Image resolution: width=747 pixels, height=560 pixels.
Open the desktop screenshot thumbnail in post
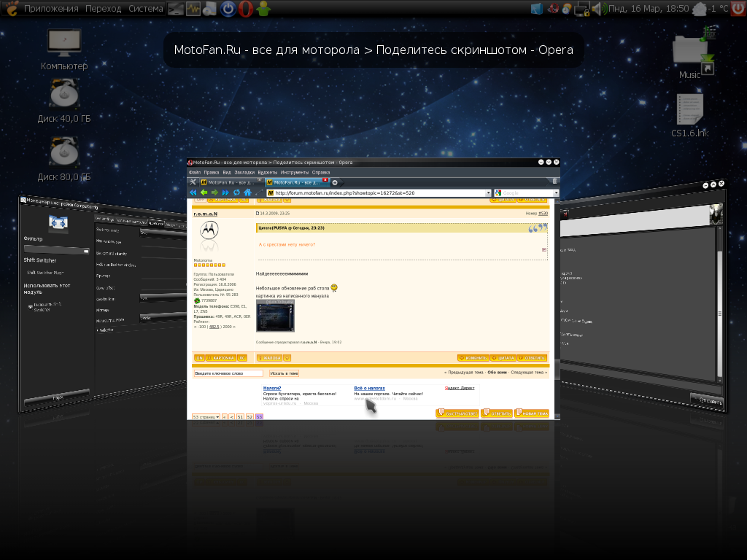[x=275, y=315]
